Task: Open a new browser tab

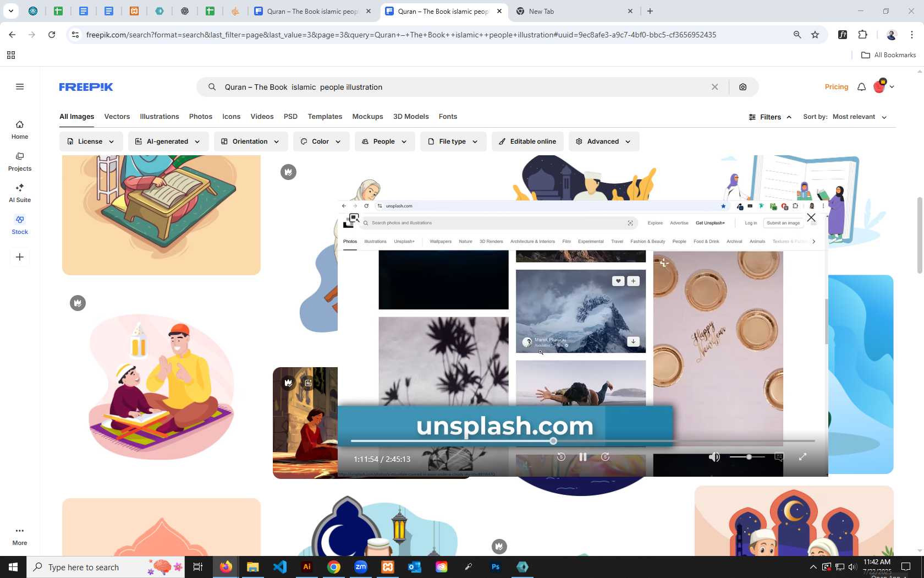Action: point(650,11)
